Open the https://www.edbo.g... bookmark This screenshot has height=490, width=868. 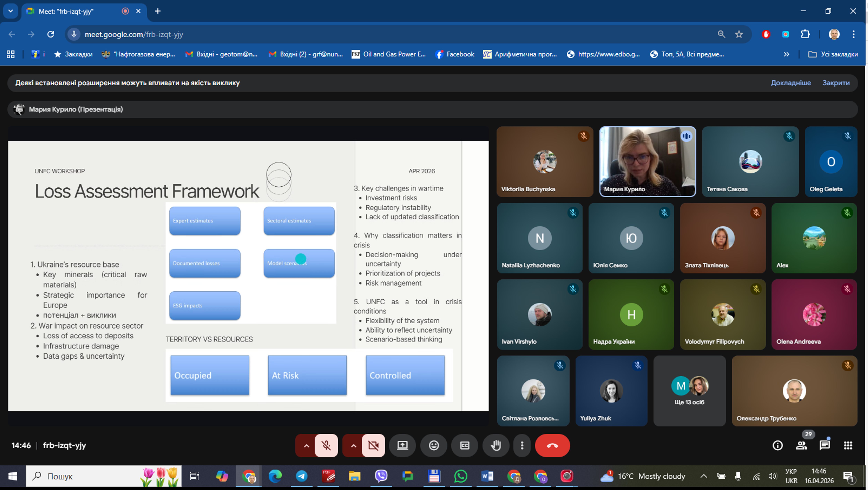tap(603, 54)
